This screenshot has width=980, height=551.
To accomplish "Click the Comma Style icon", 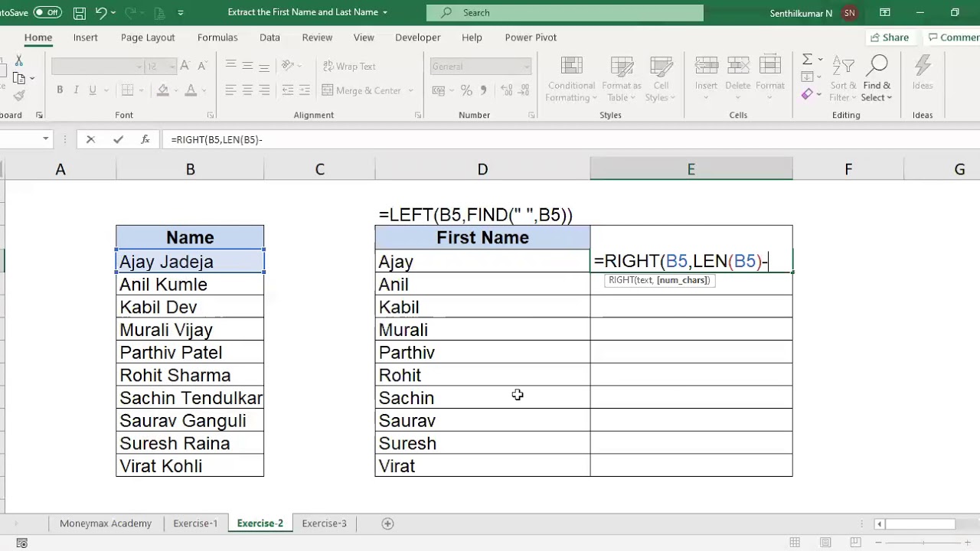I will point(484,90).
